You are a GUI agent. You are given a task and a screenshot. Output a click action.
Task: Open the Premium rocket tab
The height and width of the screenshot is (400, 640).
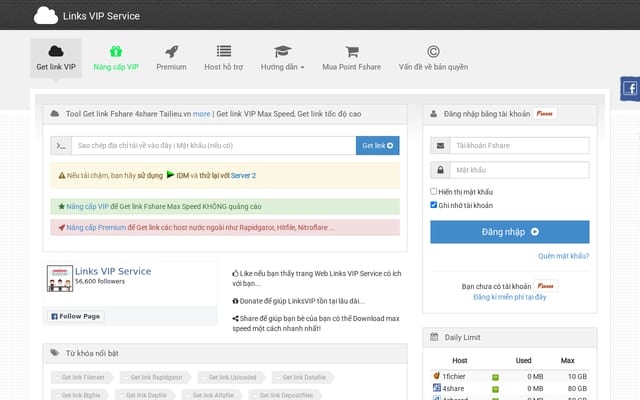click(x=171, y=58)
